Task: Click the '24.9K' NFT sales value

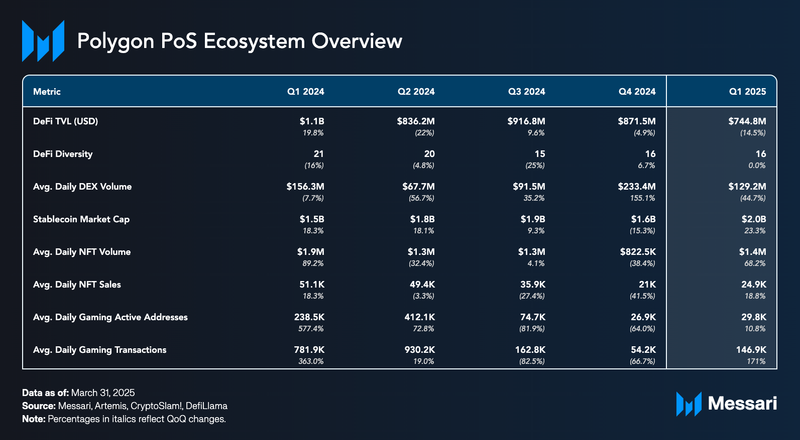Action: 753,285
